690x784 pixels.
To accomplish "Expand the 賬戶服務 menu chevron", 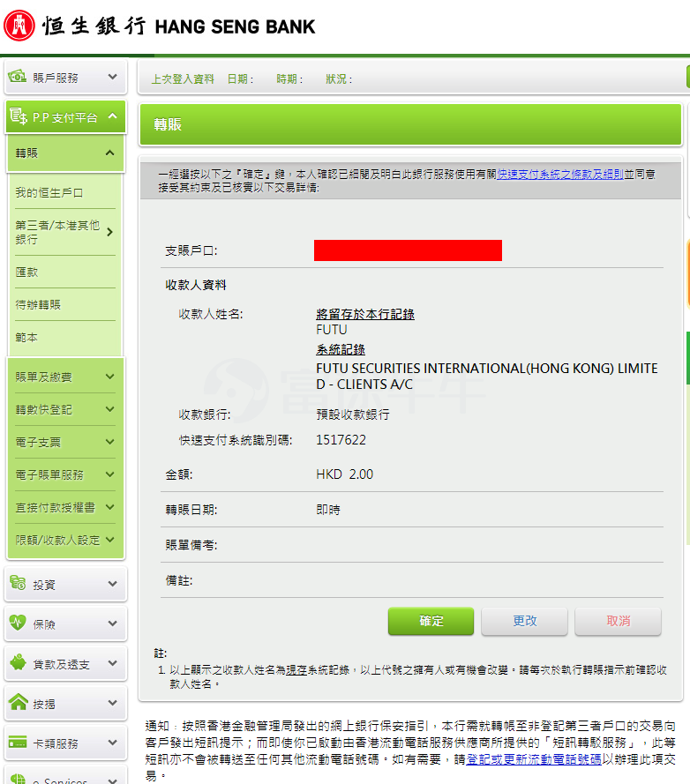I will (x=113, y=77).
